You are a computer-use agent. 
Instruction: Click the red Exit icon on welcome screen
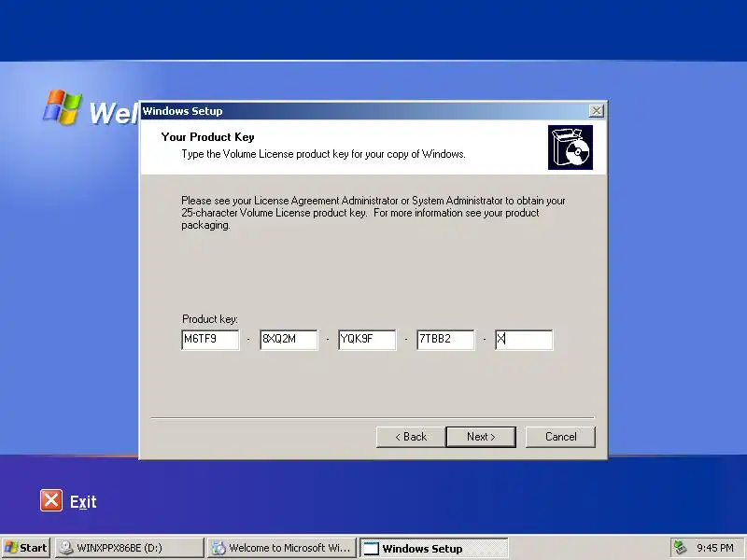51,500
